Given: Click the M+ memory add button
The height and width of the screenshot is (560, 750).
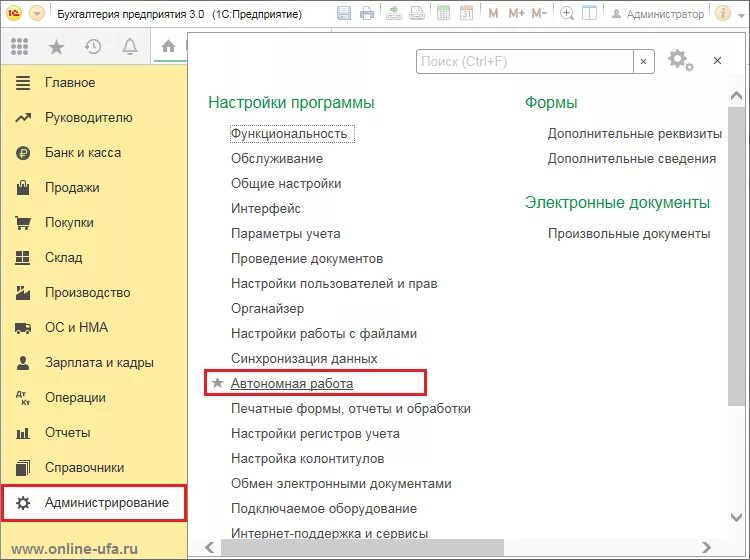Looking at the screenshot, I should click(x=517, y=13).
